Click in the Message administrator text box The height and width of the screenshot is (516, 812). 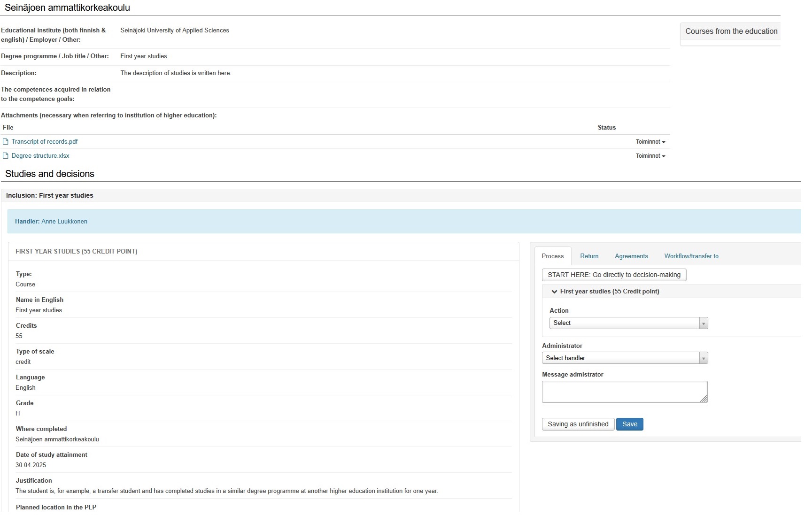pyautogui.click(x=624, y=392)
